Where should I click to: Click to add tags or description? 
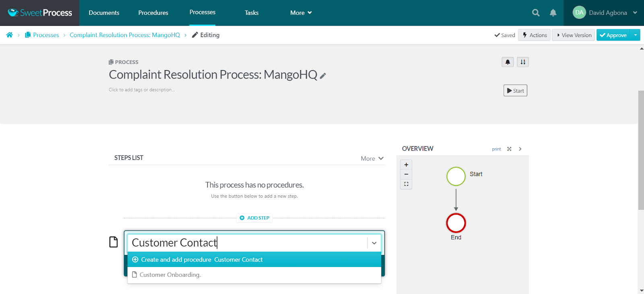(x=142, y=90)
